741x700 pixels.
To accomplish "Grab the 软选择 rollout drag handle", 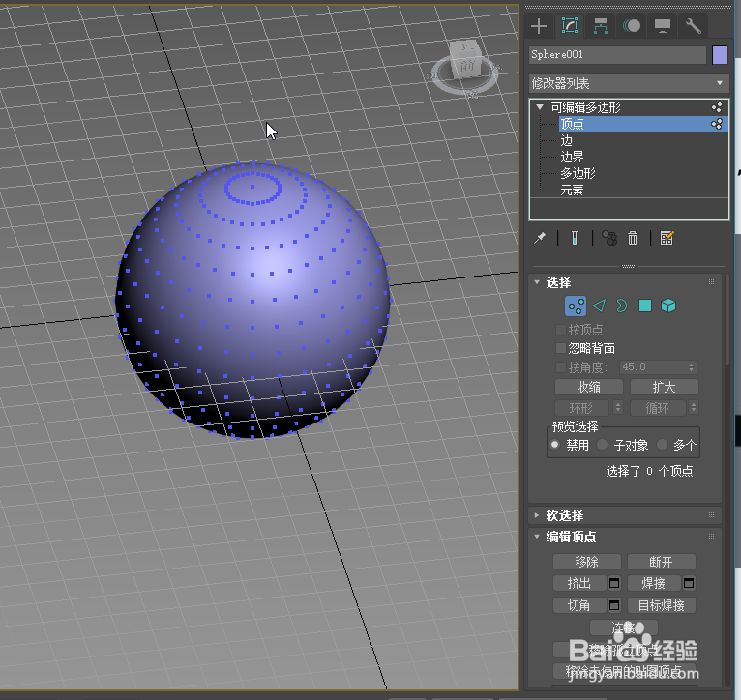I will coord(712,515).
